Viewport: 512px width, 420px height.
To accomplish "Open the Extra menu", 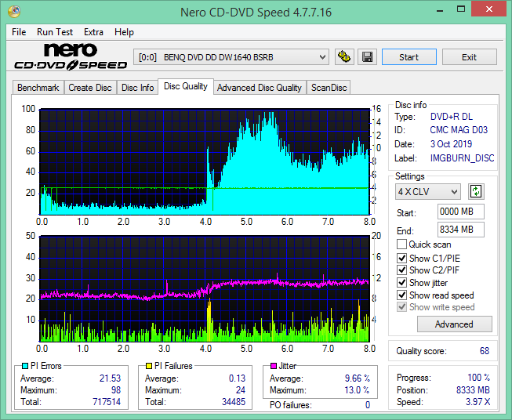I will (93, 32).
